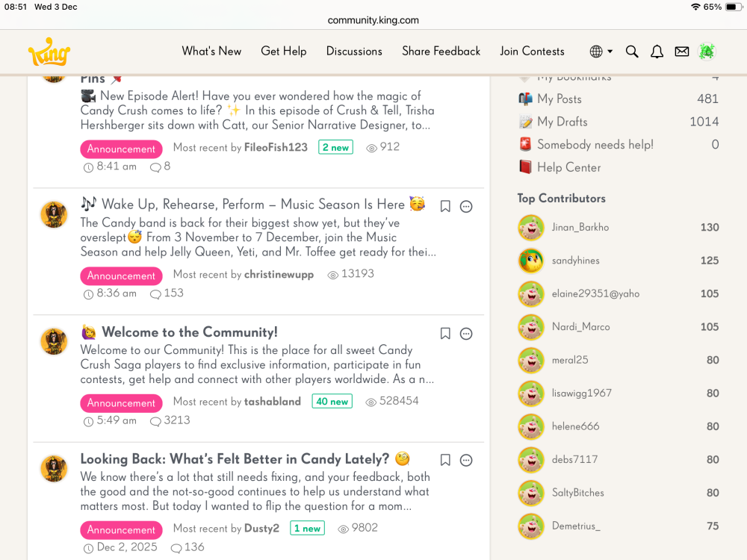This screenshot has height=560, width=747.
Task: Open FileoFish123 user profile link
Action: pyautogui.click(x=276, y=147)
